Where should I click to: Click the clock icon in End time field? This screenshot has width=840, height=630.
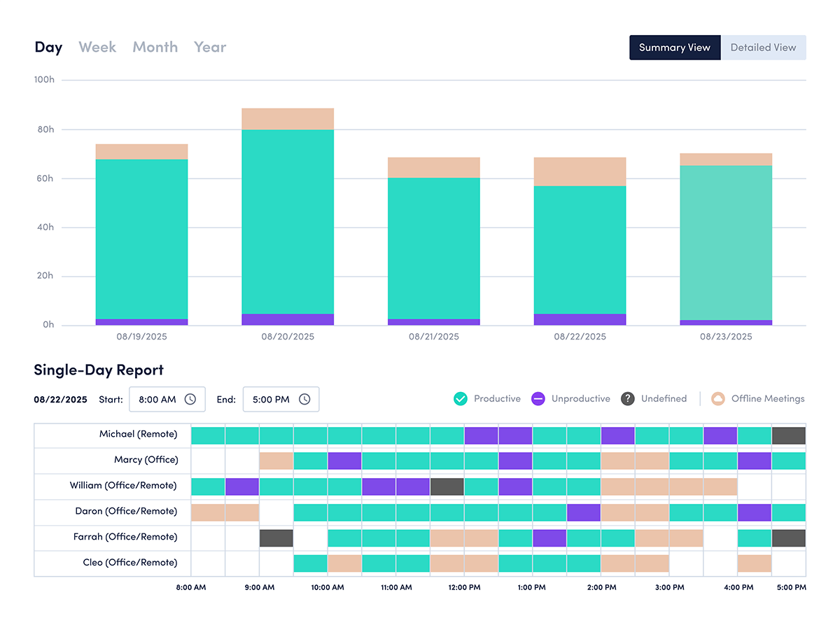(304, 399)
